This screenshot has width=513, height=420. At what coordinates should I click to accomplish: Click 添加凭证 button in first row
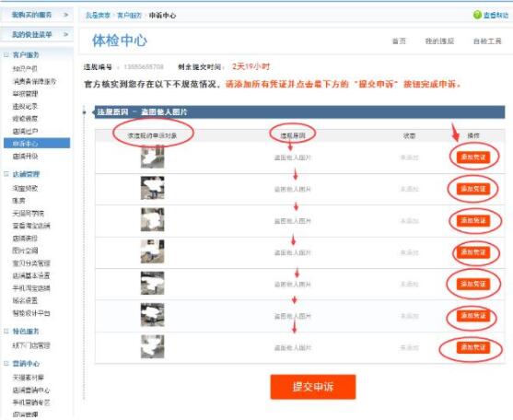tap(473, 157)
